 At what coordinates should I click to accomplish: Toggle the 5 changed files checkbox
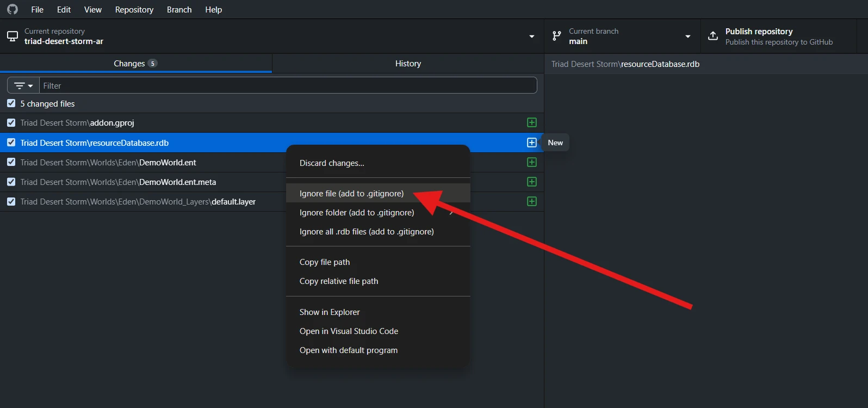point(11,103)
